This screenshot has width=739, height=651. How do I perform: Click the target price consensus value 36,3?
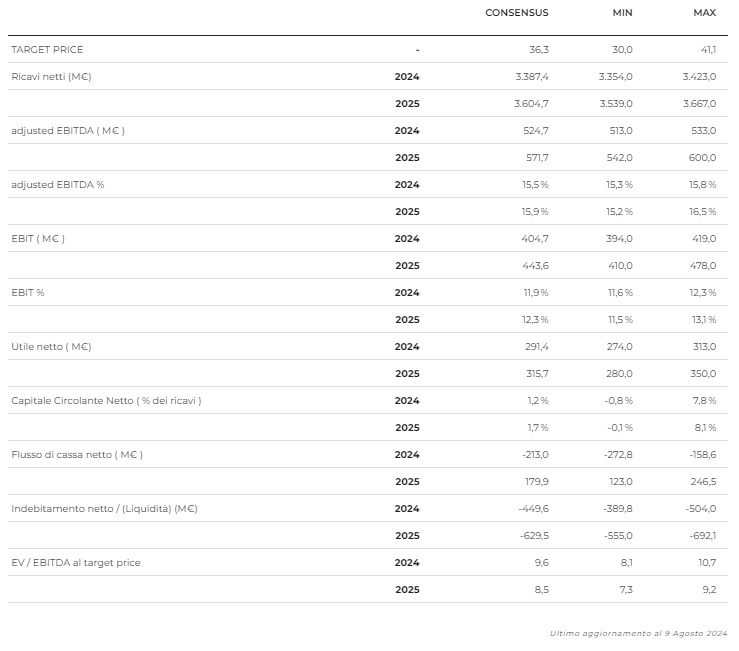pos(540,49)
